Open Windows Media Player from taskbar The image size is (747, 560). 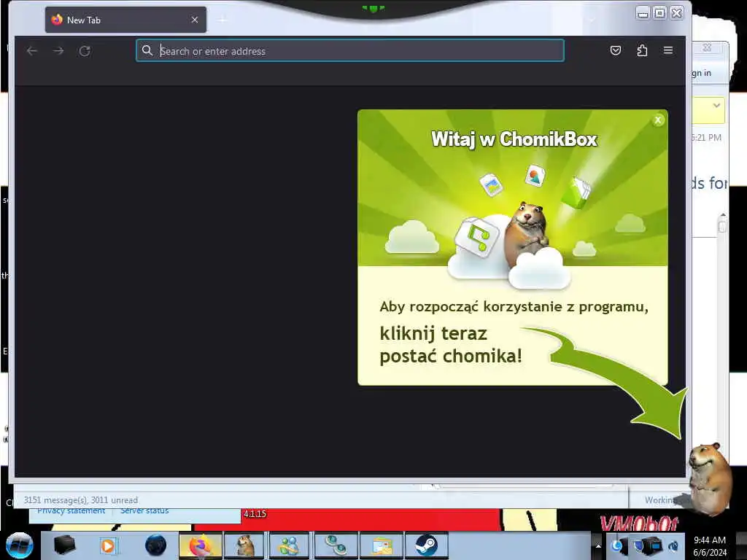(x=108, y=545)
